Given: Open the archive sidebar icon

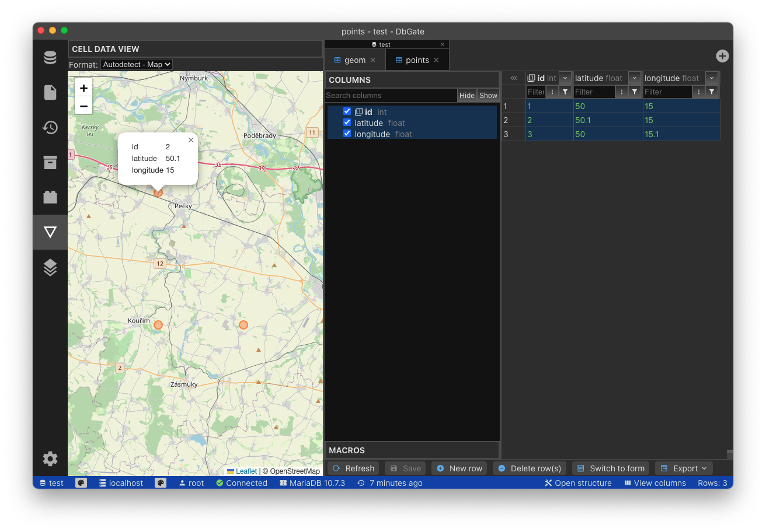Looking at the screenshot, I should tap(50, 162).
